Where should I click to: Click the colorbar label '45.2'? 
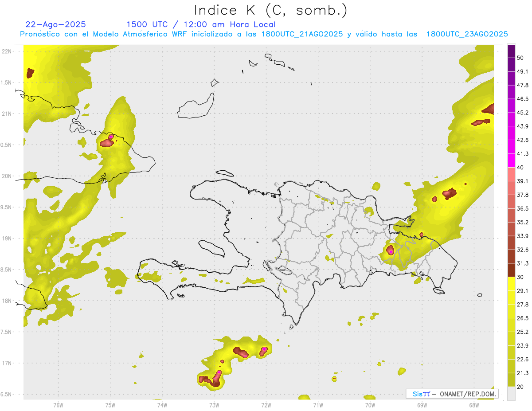pyautogui.click(x=523, y=113)
